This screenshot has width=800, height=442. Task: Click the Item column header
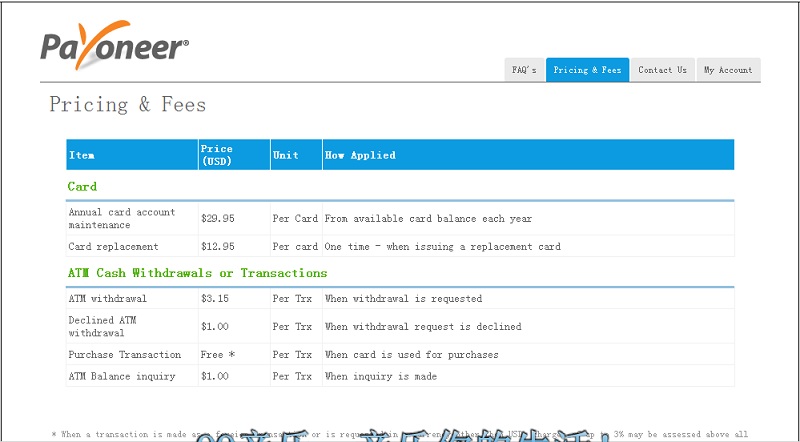[x=82, y=155]
